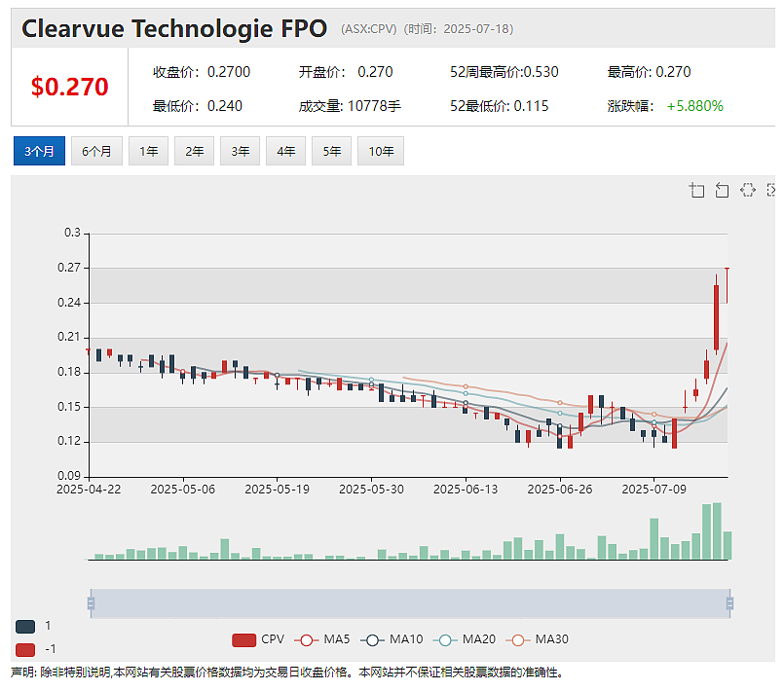Click the left data zoom slider handle
This screenshot has width=784, height=691.
click(x=91, y=603)
